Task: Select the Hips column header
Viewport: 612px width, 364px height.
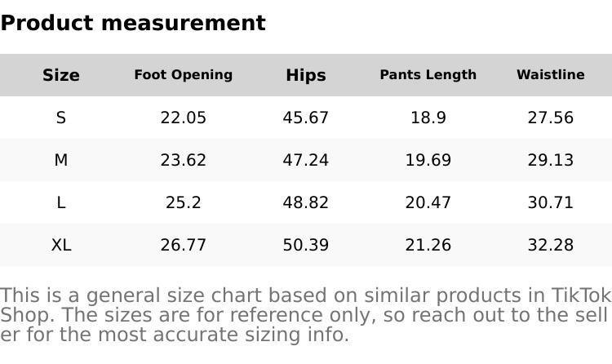Action: [306, 75]
